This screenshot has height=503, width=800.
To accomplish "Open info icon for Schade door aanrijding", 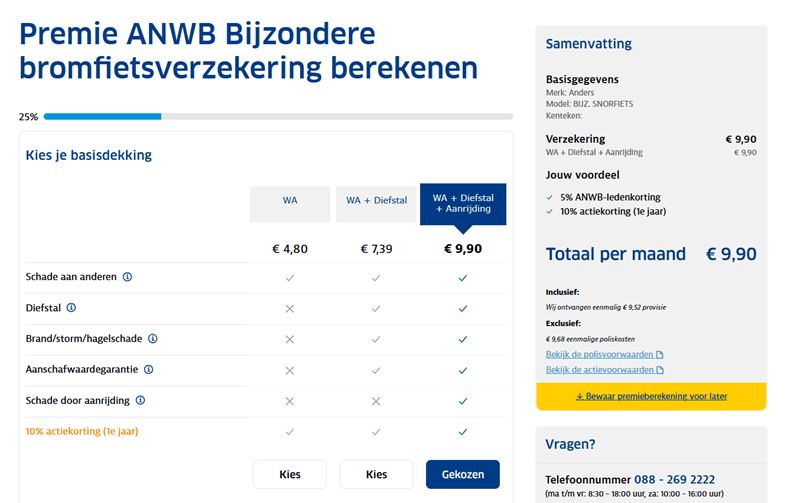I will point(140,400).
